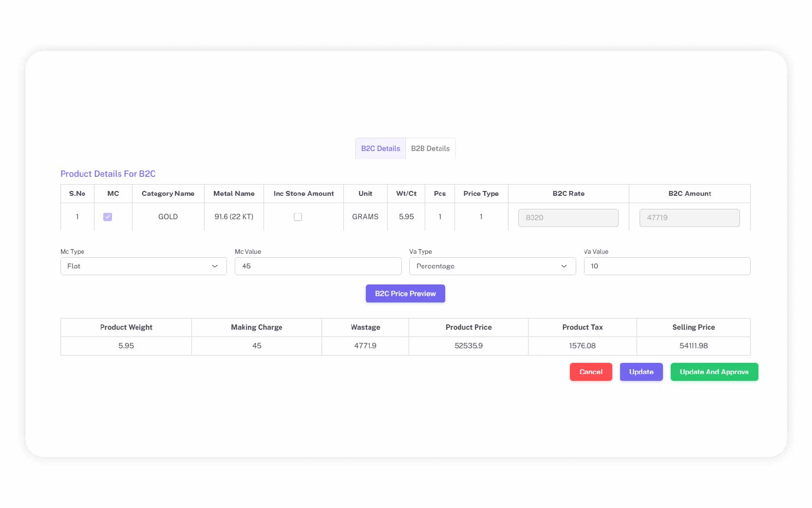This screenshot has width=812, height=508.
Task: Click the red Cancel button
Action: (591, 372)
